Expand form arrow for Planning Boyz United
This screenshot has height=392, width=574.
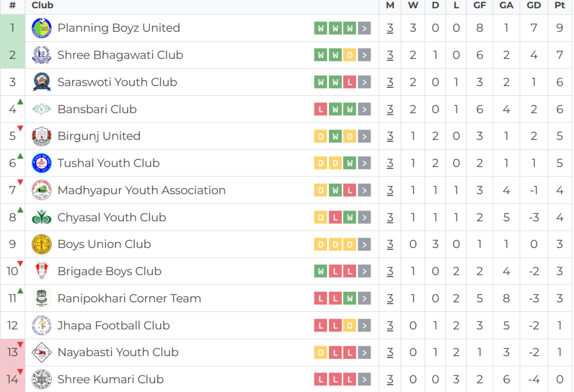364,28
